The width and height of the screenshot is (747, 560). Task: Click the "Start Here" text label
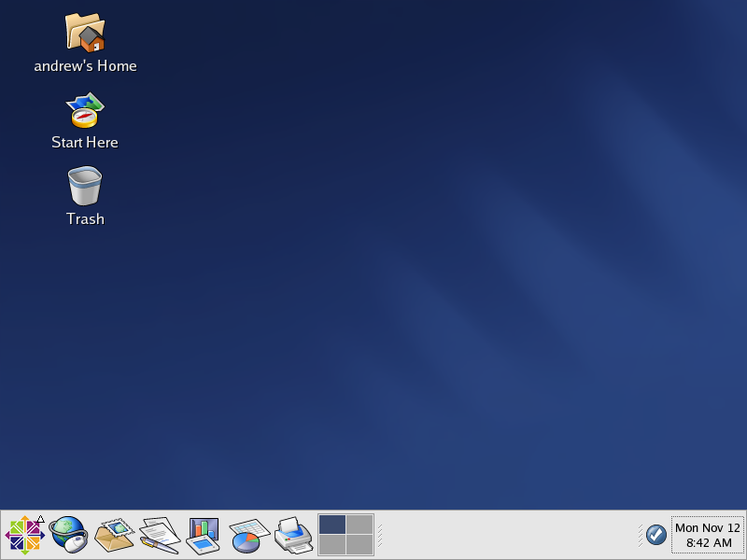(x=85, y=143)
